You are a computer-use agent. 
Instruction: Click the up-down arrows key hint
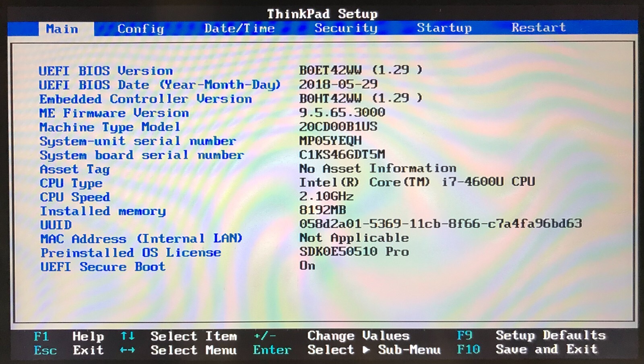[x=127, y=336]
